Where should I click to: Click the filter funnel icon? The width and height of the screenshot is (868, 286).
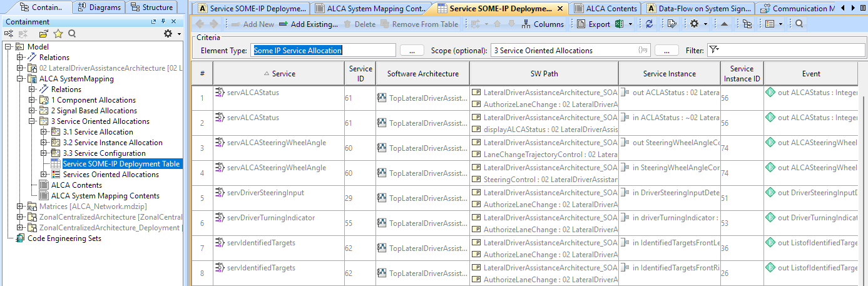click(713, 50)
